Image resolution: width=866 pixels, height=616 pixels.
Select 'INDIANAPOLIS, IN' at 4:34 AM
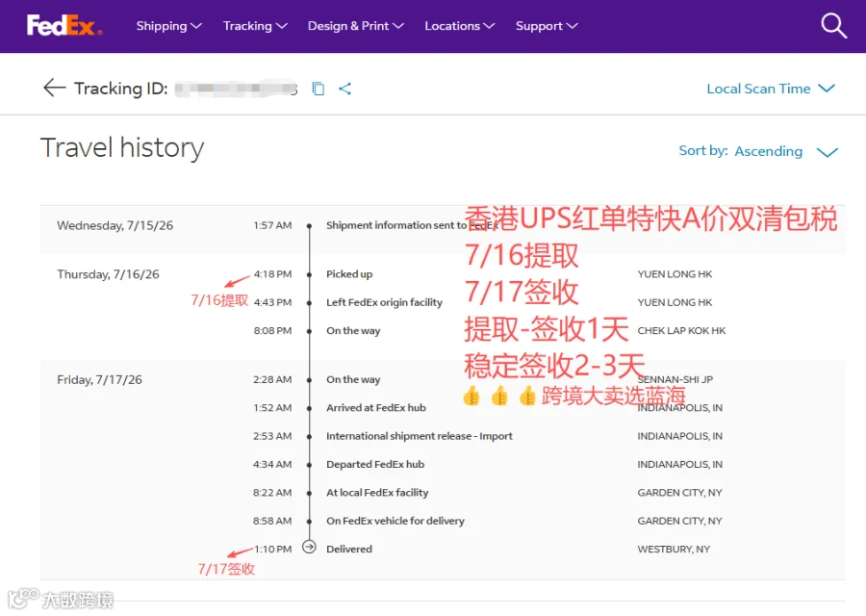click(680, 464)
